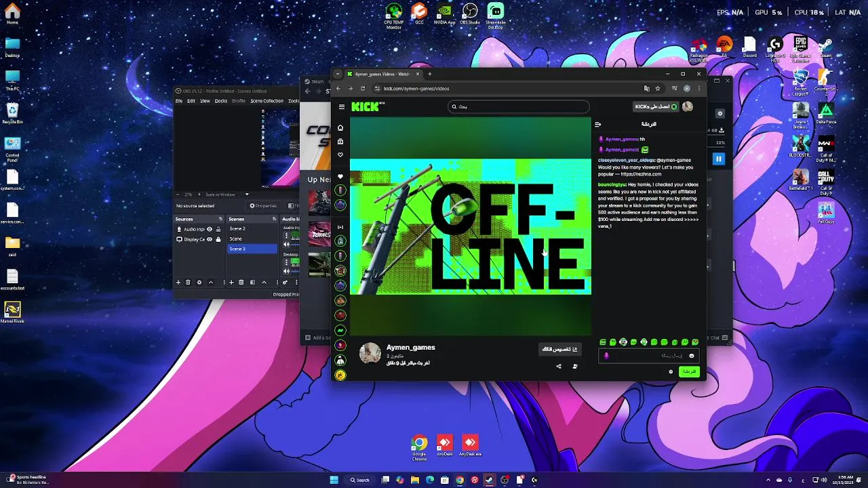The width and height of the screenshot is (868, 488).
Task: Open OBS Docks menu
Action: [221, 101]
